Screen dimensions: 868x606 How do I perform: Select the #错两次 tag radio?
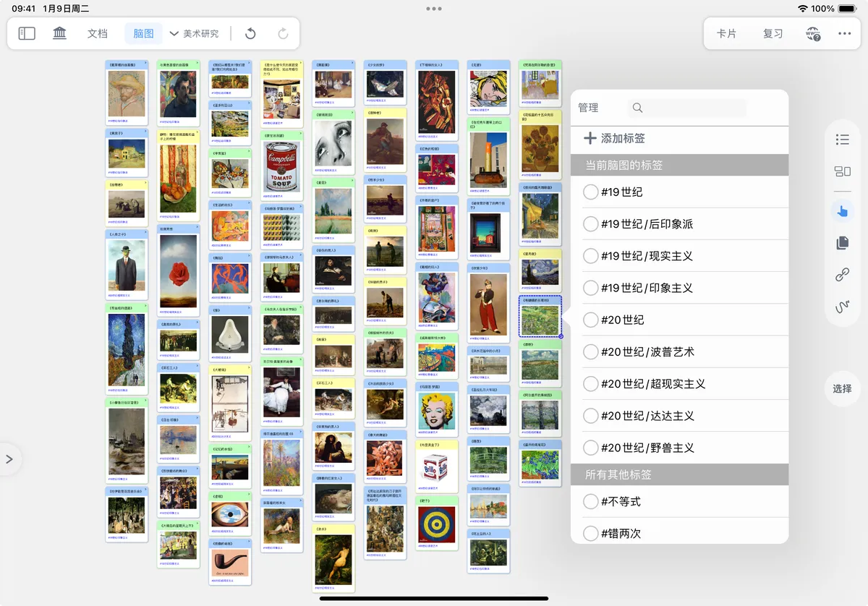point(590,534)
